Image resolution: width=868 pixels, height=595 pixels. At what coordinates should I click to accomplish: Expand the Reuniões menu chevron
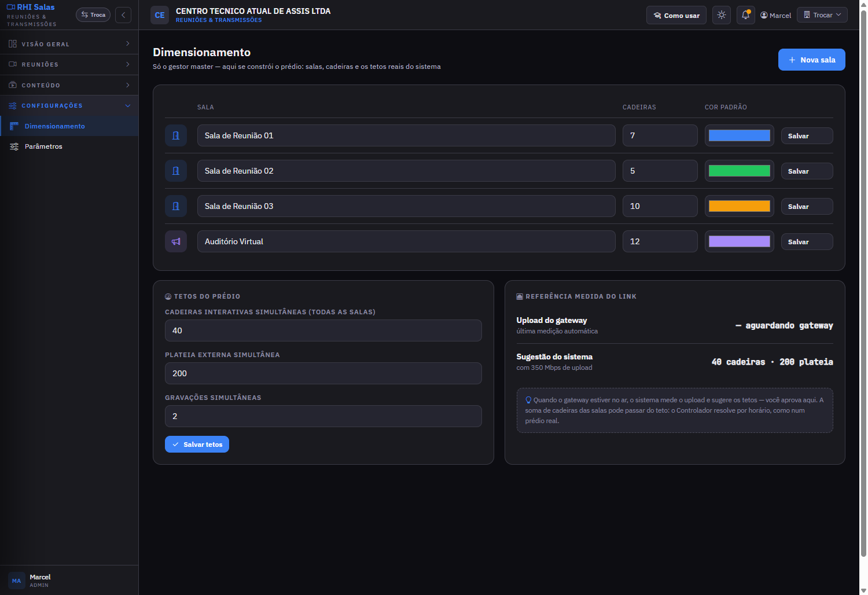pyautogui.click(x=128, y=64)
